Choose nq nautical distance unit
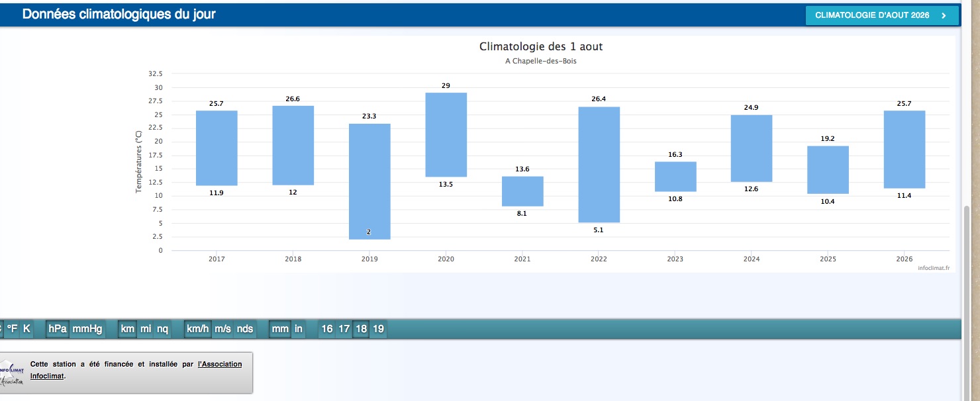The width and height of the screenshot is (980, 401). [x=162, y=329]
